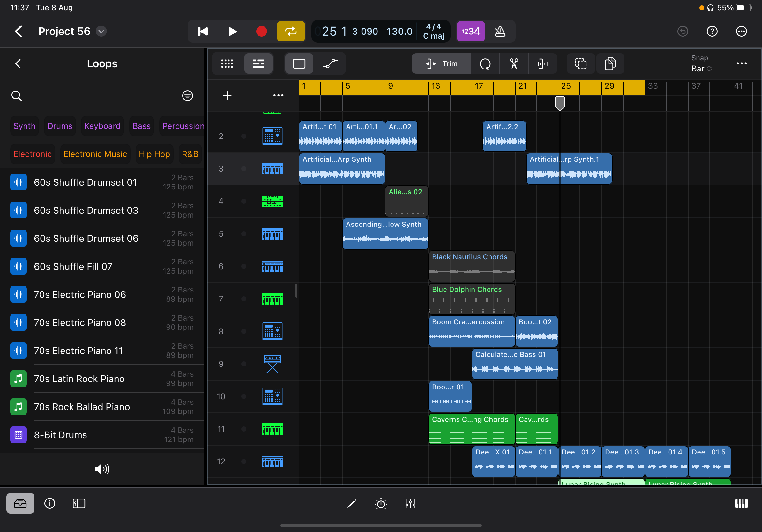Select the R&B genre tag
Screen dimensions: 762x532
190,154
